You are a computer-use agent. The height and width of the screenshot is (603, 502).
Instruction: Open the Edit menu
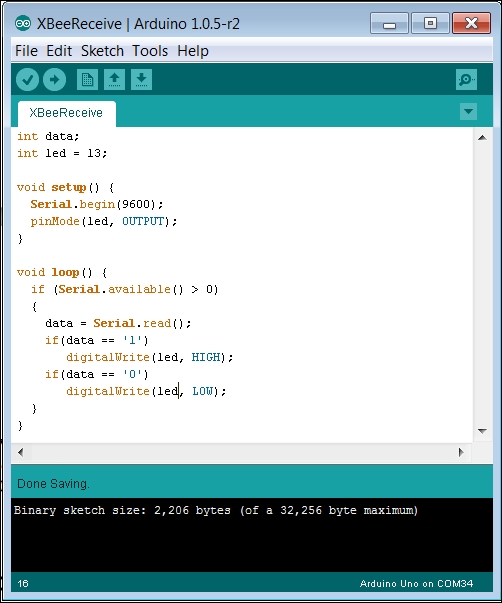(x=59, y=51)
